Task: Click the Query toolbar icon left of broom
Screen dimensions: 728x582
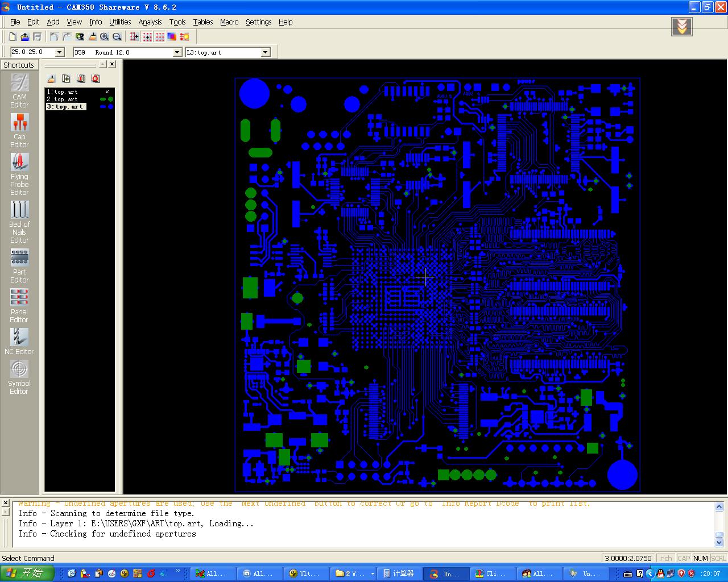Action: tap(80, 36)
